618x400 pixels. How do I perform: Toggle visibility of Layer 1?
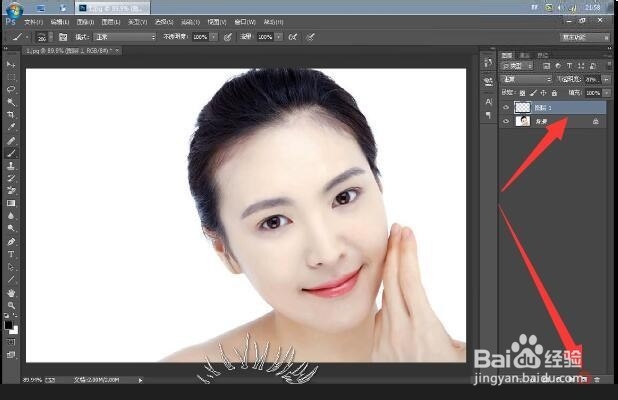click(x=506, y=108)
